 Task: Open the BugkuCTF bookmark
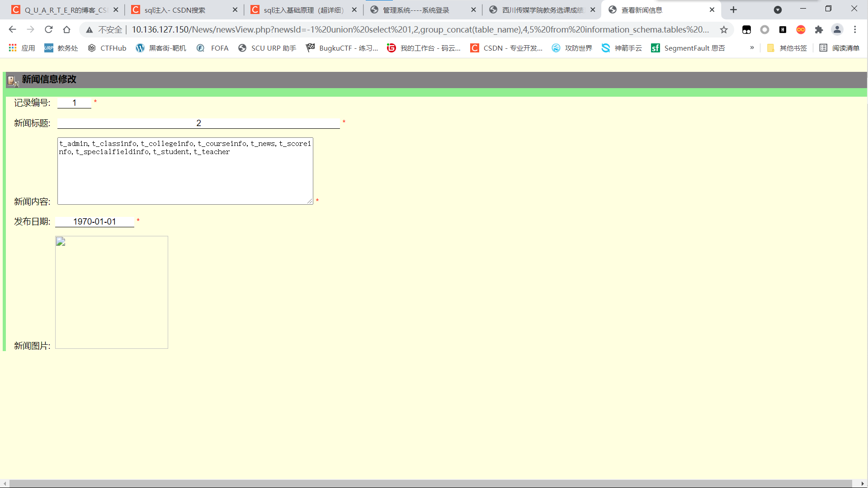pyautogui.click(x=342, y=48)
